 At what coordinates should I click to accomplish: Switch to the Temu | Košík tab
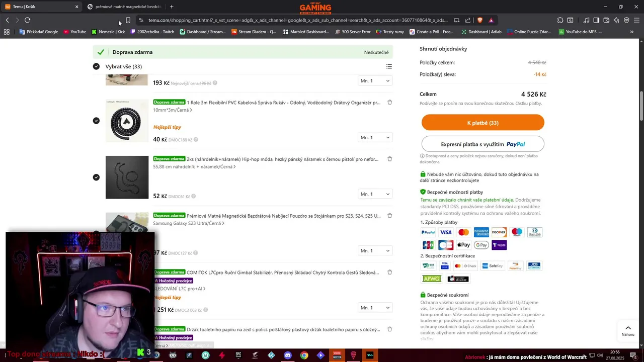pyautogui.click(x=41, y=7)
